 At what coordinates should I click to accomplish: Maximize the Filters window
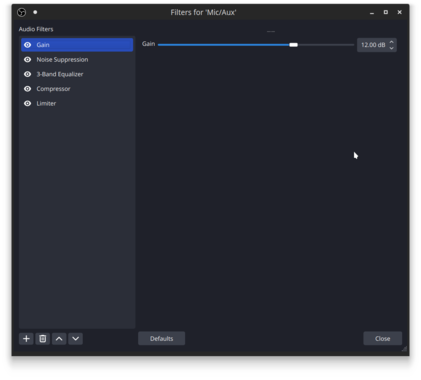click(x=386, y=12)
